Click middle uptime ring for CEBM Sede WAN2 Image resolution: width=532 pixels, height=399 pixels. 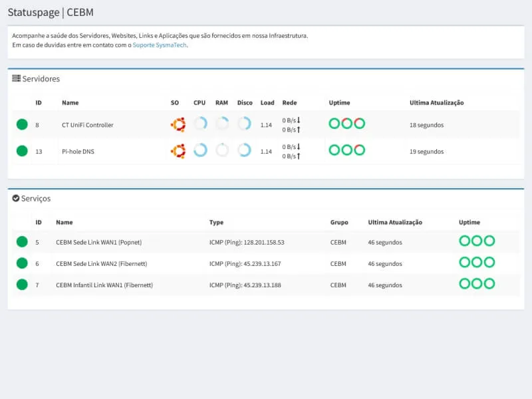[x=477, y=262]
